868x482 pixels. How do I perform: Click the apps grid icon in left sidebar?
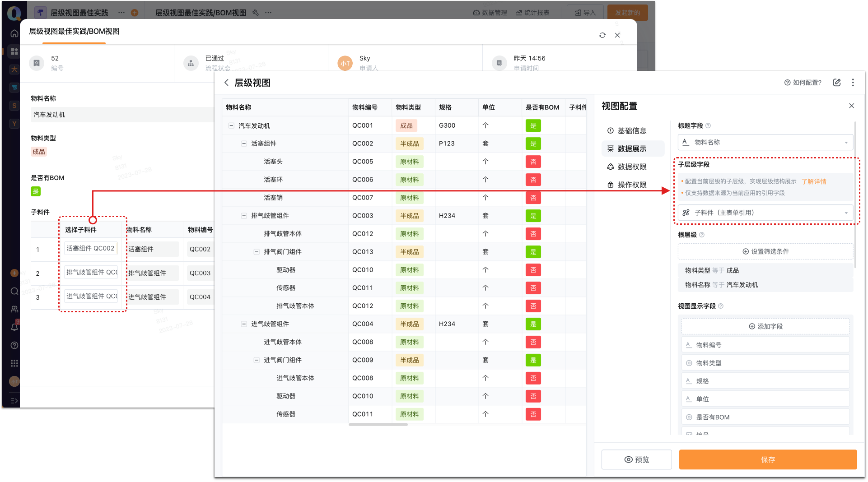(14, 51)
